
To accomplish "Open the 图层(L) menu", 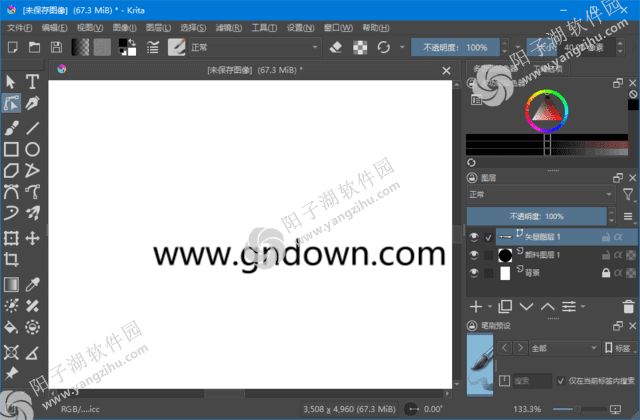I will coord(158,28).
